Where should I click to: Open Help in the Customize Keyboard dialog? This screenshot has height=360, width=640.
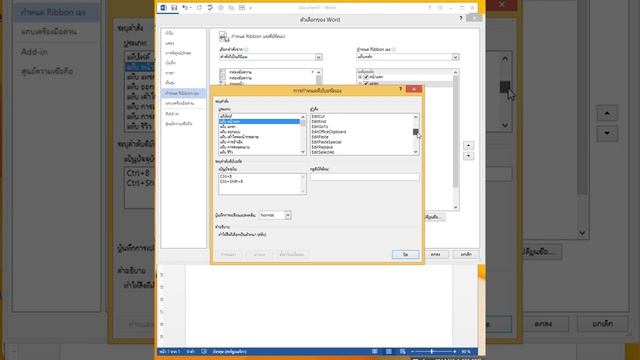pos(400,89)
